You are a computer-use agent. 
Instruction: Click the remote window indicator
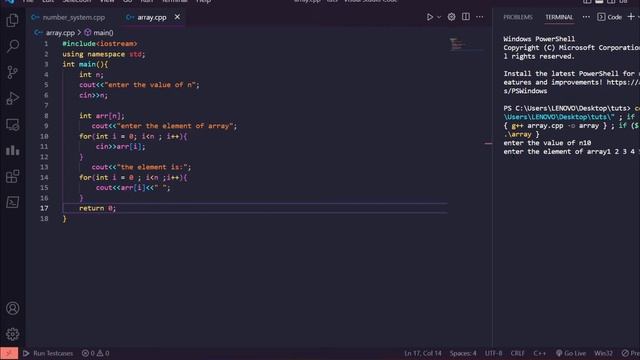[9, 353]
